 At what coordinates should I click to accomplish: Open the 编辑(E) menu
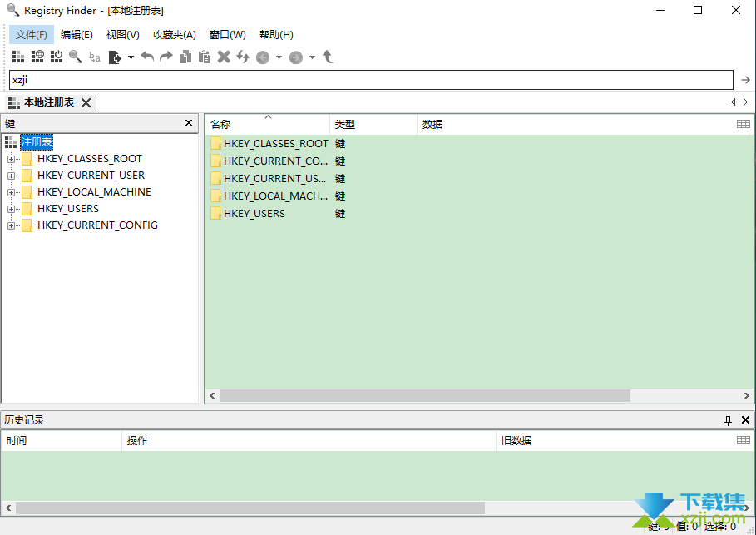[x=77, y=35]
